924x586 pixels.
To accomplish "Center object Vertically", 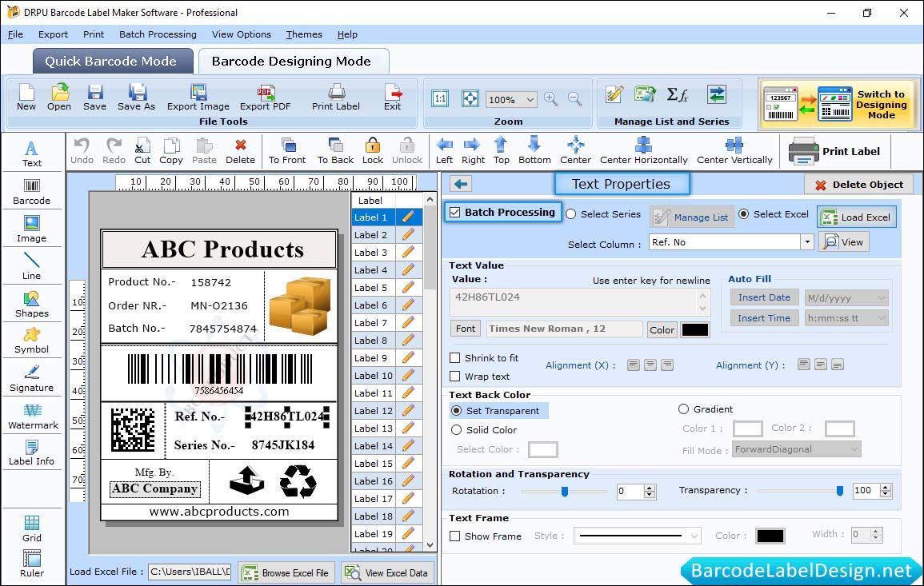I will coord(734,151).
